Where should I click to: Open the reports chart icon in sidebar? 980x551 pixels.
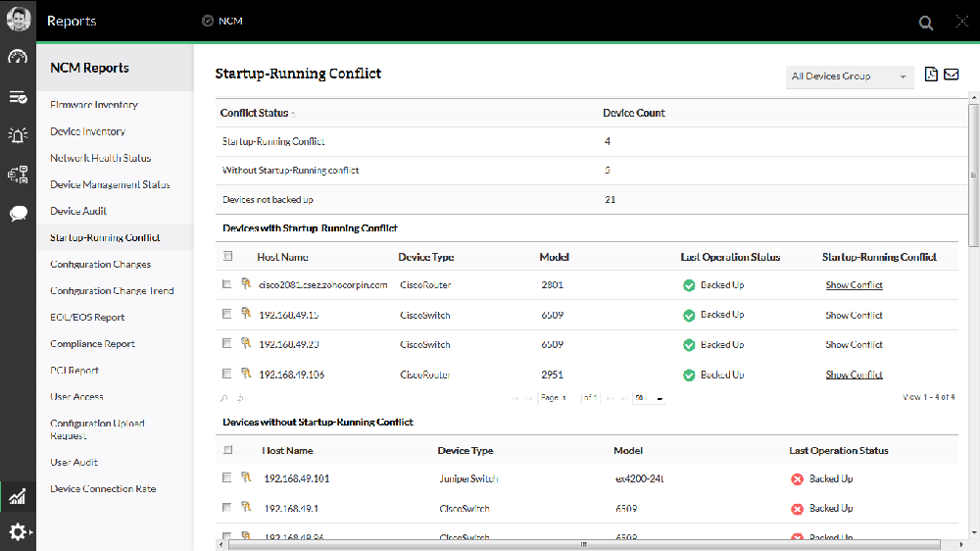(18, 497)
